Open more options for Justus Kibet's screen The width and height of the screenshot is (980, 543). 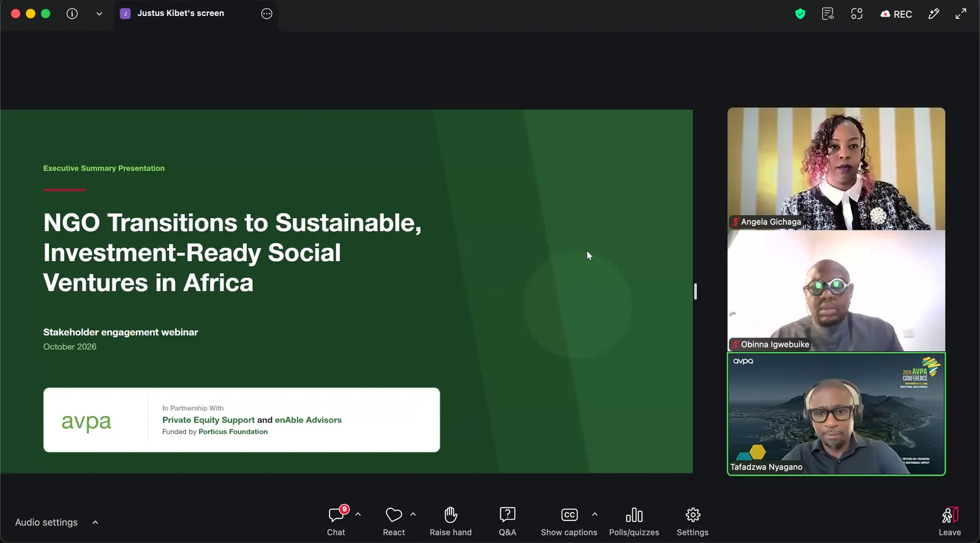(266, 13)
